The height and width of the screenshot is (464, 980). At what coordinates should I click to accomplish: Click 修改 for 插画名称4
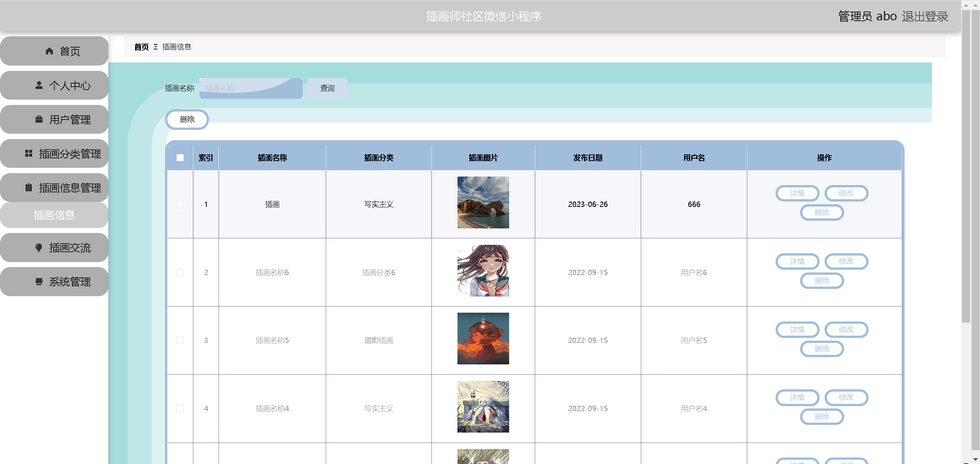pyautogui.click(x=846, y=397)
